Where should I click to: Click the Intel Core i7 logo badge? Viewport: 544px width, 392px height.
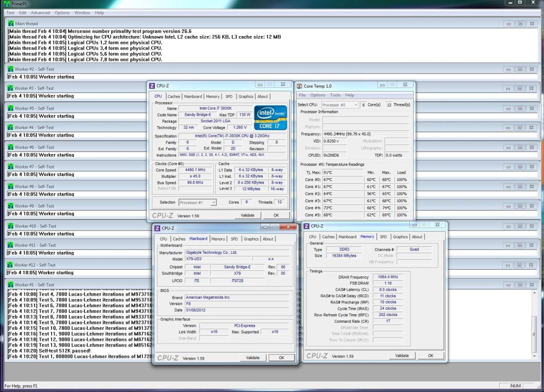pyautogui.click(x=270, y=117)
